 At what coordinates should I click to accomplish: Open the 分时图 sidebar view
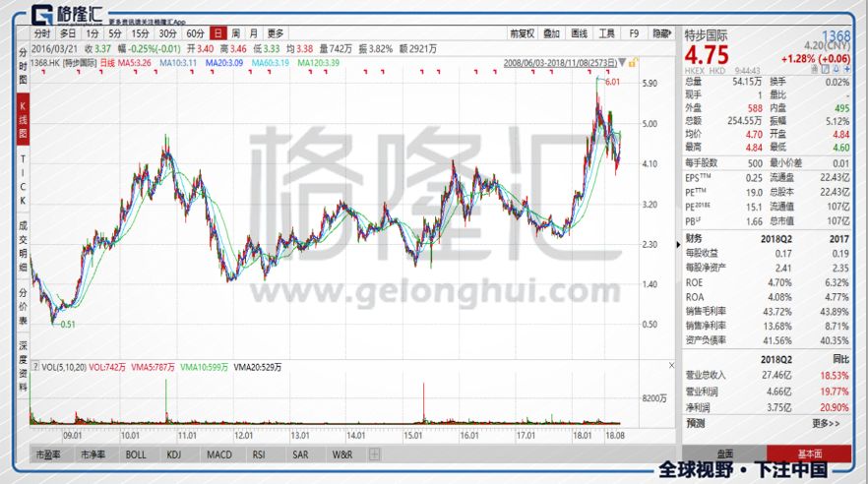(23, 66)
